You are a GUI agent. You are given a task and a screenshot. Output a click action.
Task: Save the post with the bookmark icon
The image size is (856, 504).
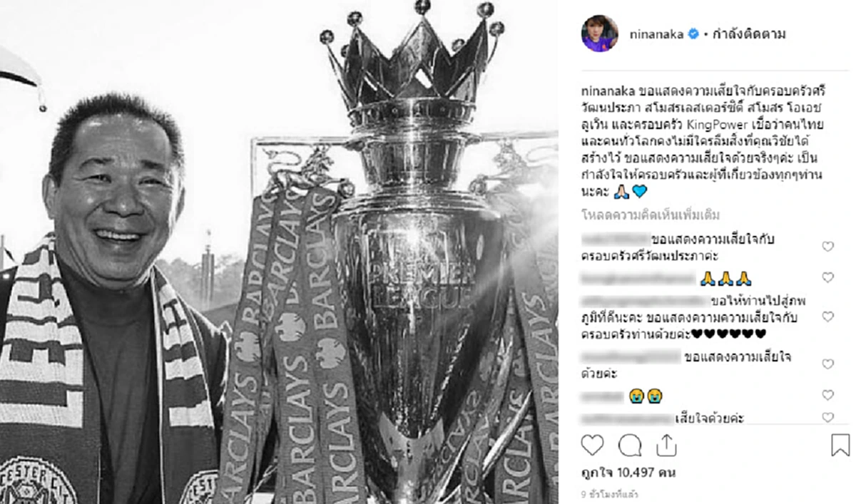pyautogui.click(x=840, y=446)
